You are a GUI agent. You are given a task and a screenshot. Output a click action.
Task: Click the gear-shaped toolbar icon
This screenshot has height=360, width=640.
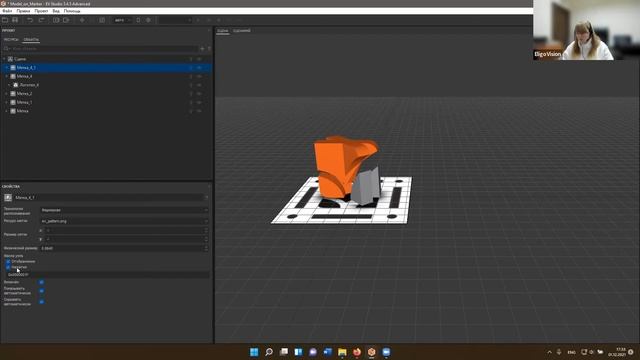point(148,20)
